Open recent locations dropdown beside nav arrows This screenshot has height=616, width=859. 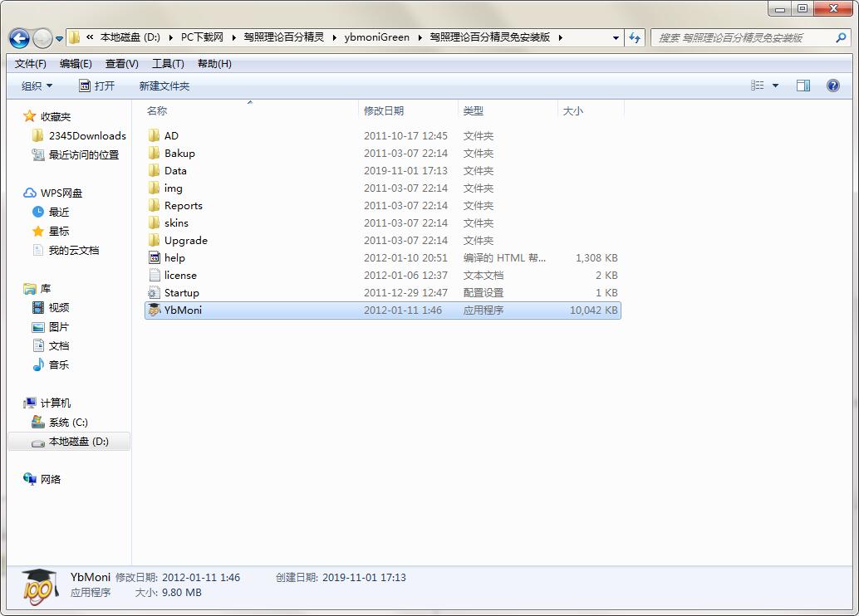59,39
